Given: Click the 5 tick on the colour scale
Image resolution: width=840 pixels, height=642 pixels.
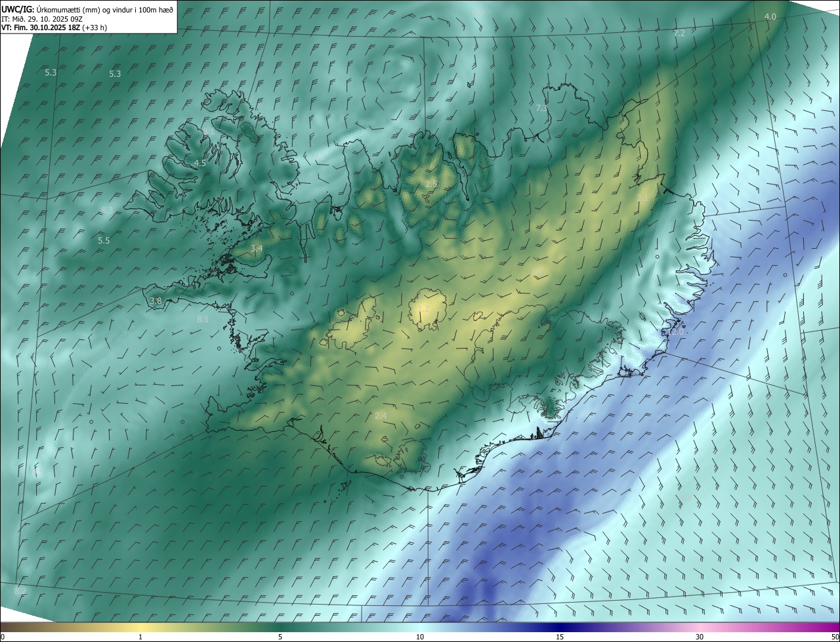Looking at the screenshot, I should [x=280, y=637].
